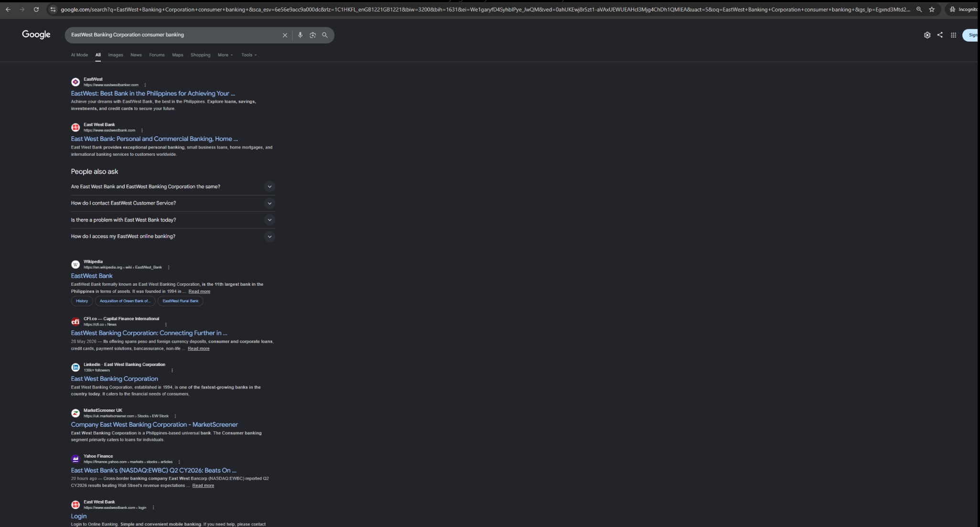
Task: Bookmark this page with the star icon
Action: point(932,9)
